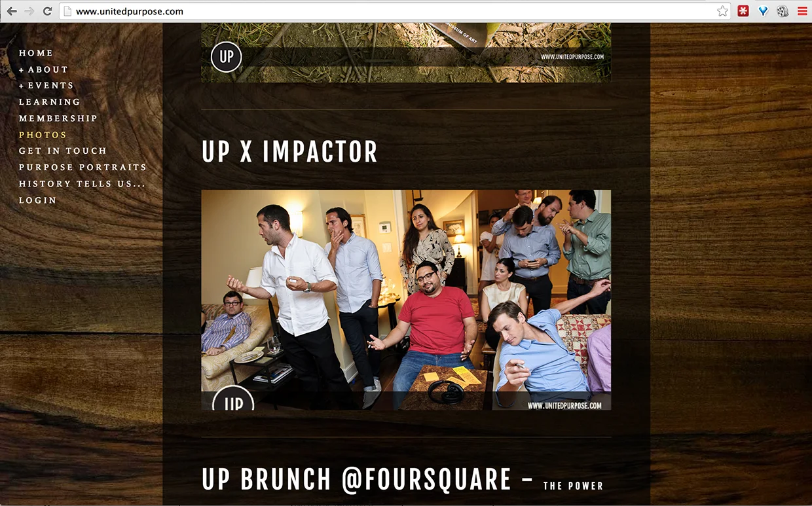Click the Login link
This screenshot has height=506, width=812.
[x=38, y=200]
